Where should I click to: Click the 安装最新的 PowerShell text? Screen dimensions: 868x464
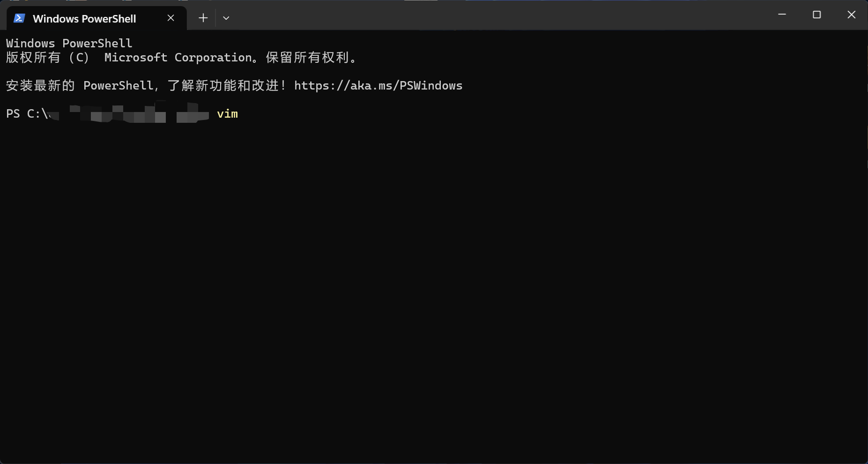(x=80, y=86)
